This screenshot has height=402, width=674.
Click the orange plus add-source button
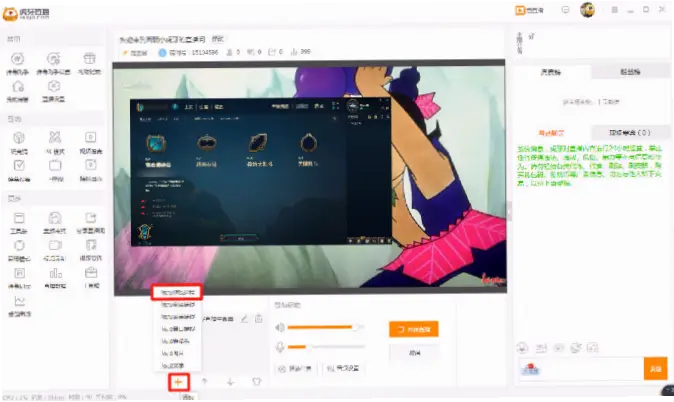point(178,382)
